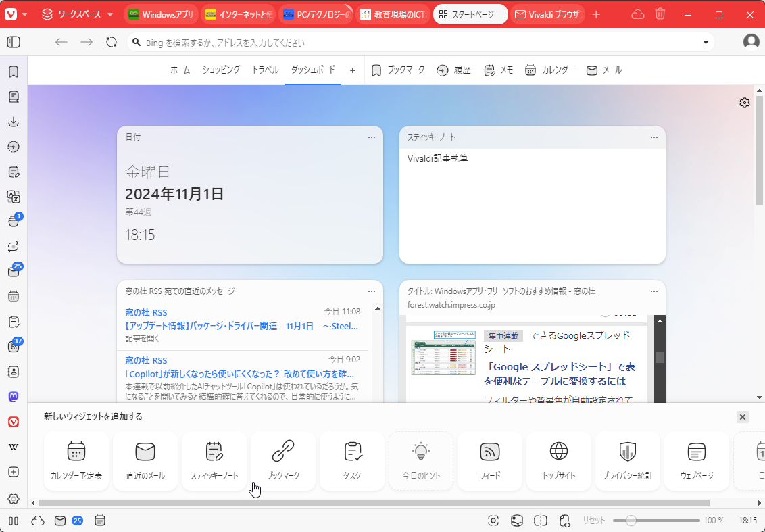Switch to the Windowsアプリ tab
Screen dimensions: 765x532
click(x=161, y=15)
